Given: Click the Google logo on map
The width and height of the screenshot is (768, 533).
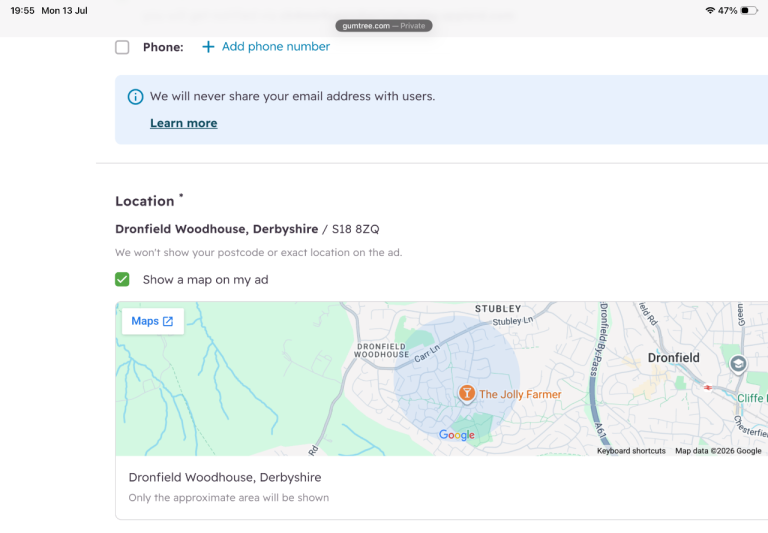Looking at the screenshot, I should click(456, 435).
